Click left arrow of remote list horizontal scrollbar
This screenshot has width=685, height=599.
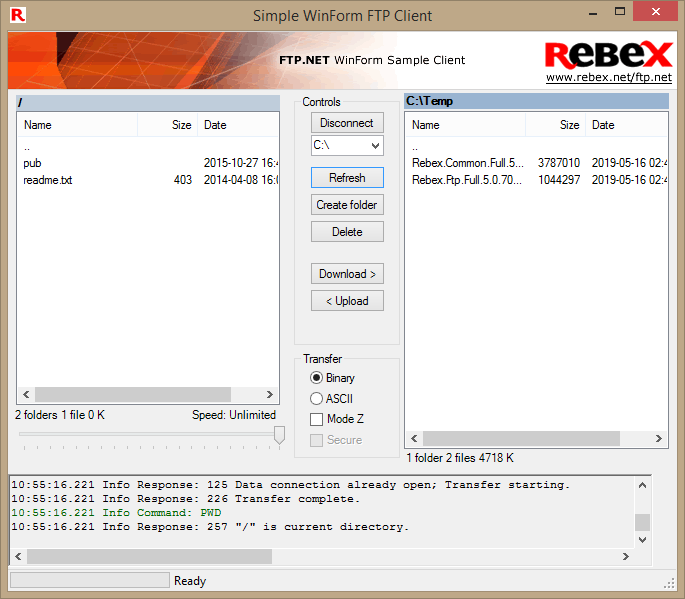(x=26, y=395)
